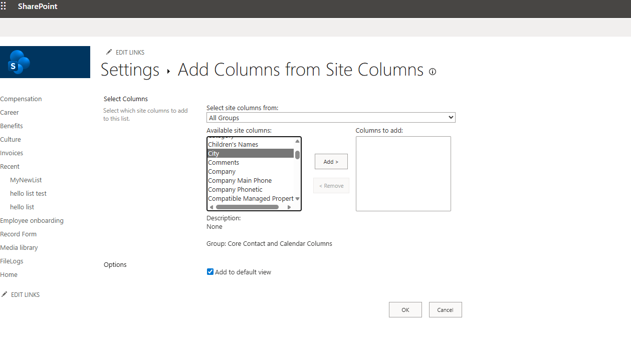Screen dimensions: 631x364
Task: Click the top EDIT LINKS pencil icon
Action: 109,52
